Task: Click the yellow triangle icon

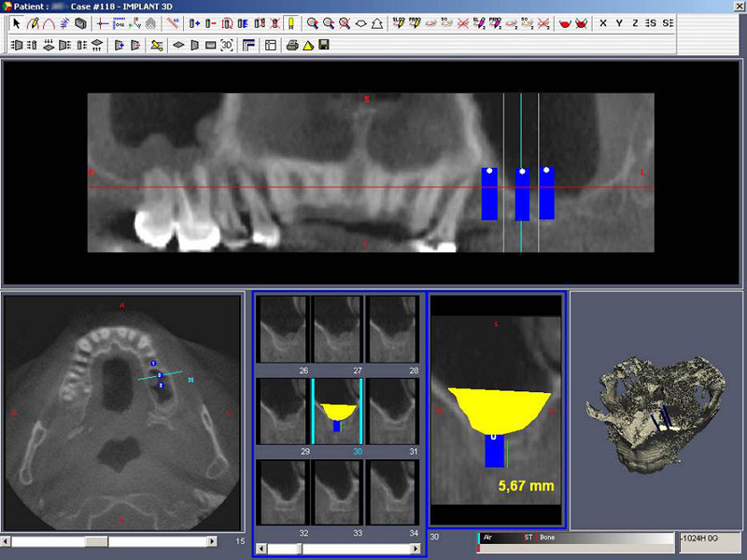Action: tap(307, 44)
